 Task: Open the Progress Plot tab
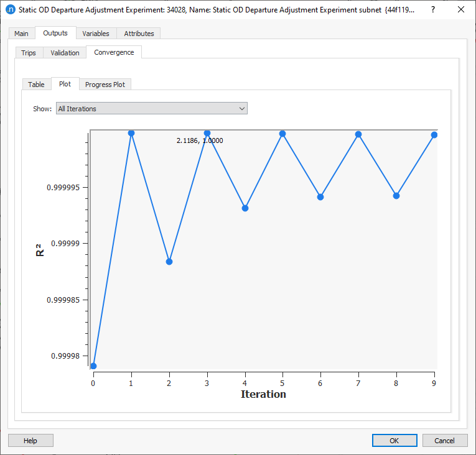pyautogui.click(x=105, y=85)
